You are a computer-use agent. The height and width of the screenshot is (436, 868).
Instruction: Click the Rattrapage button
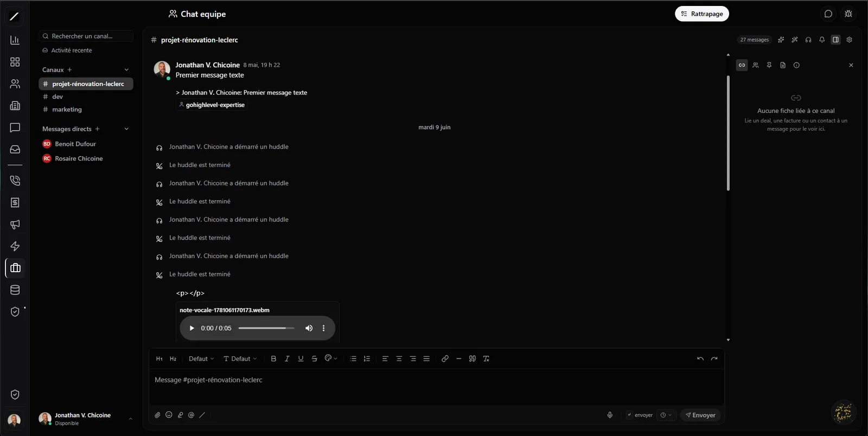(x=702, y=14)
